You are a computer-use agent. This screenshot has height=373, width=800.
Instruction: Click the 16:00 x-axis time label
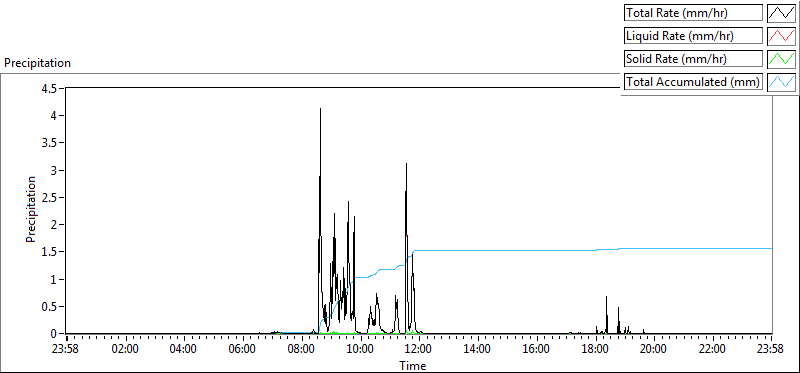[x=537, y=350]
